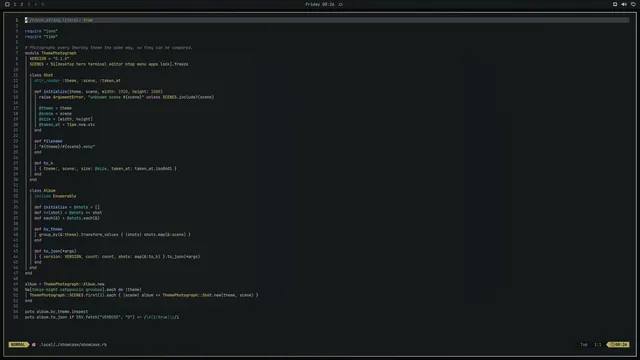Click the 'puts album.to_json if ENV.fetch' line
Viewport: 640px width, 360px height.
click(102, 317)
